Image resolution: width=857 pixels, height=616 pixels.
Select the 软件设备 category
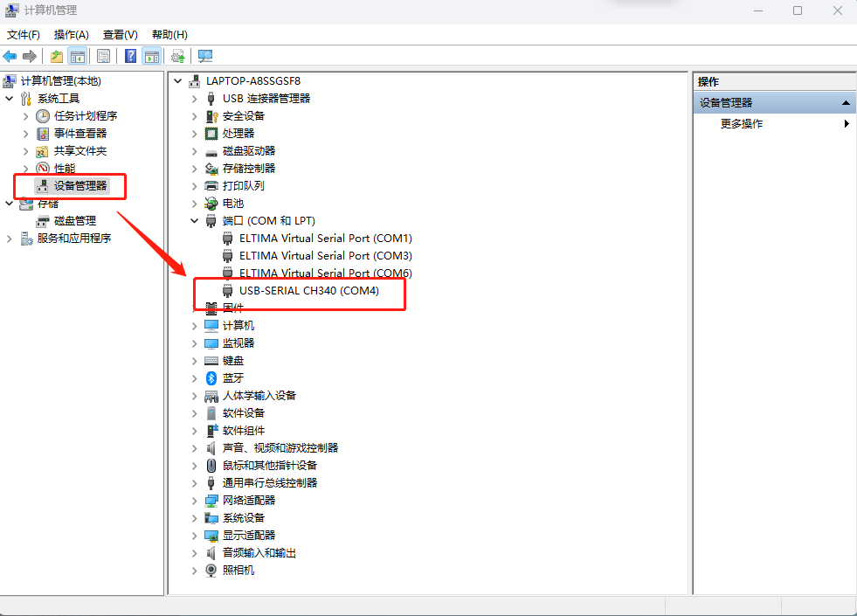(243, 413)
